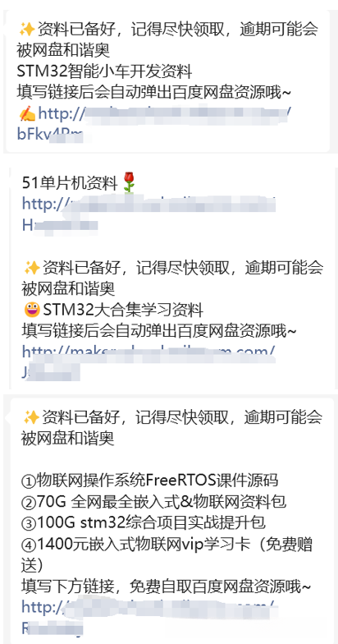Open the http://make... link under STM32大合集学习资料

148,352
